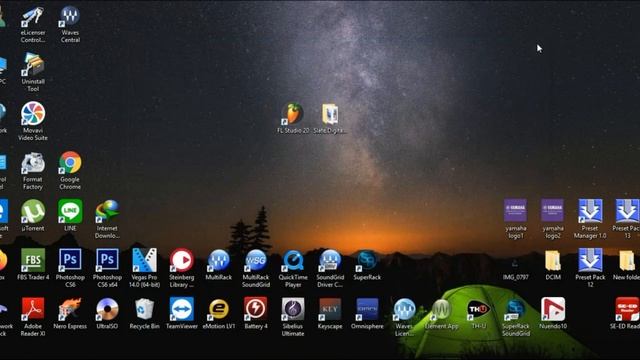Viewport: 640px width, 360px height.
Task: Launch Sibelius Ultimate icon
Action: coord(293,309)
